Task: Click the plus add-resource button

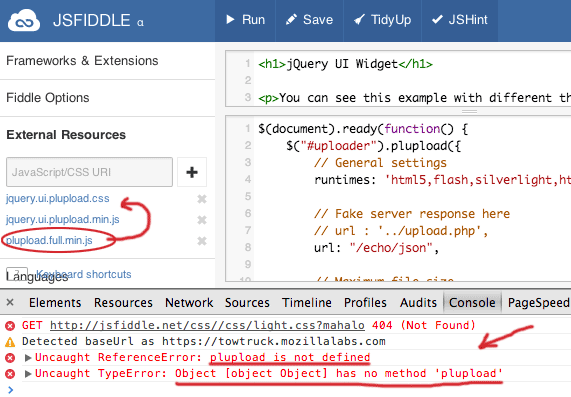Action: (x=192, y=172)
